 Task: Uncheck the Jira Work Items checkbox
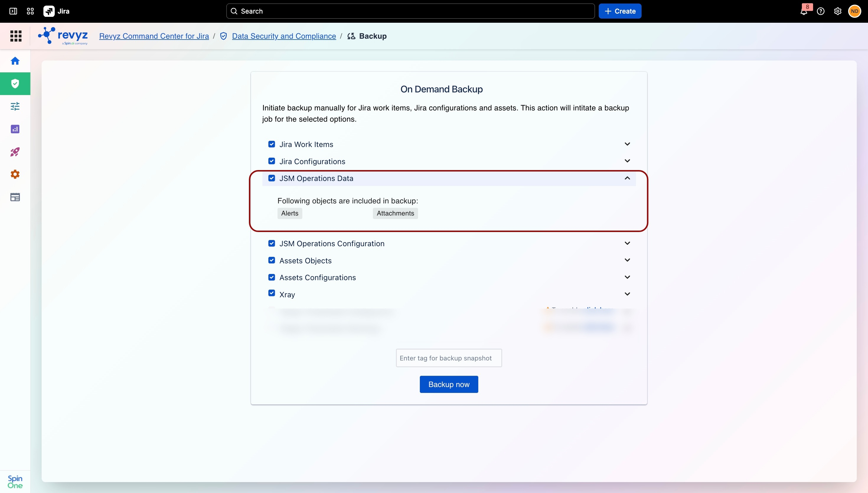coord(272,144)
